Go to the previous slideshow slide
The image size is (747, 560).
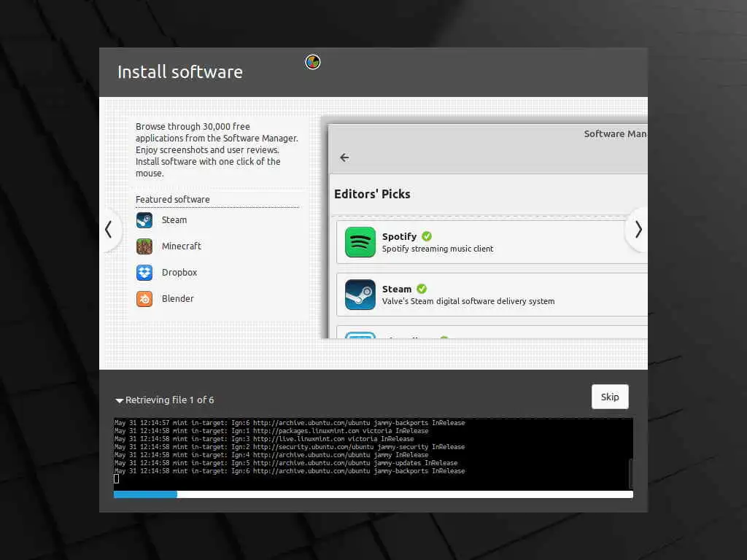tap(109, 230)
